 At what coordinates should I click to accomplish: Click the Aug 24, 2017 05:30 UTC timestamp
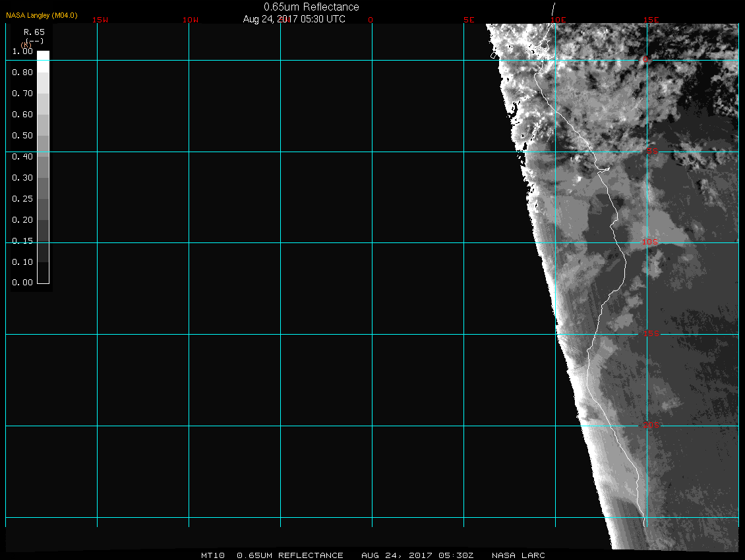(x=294, y=19)
